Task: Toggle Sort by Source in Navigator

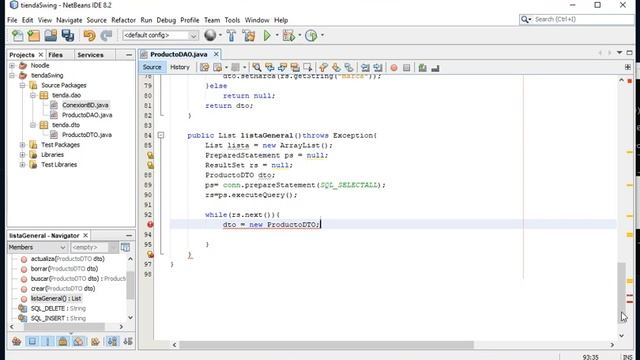Action: [x=128, y=341]
